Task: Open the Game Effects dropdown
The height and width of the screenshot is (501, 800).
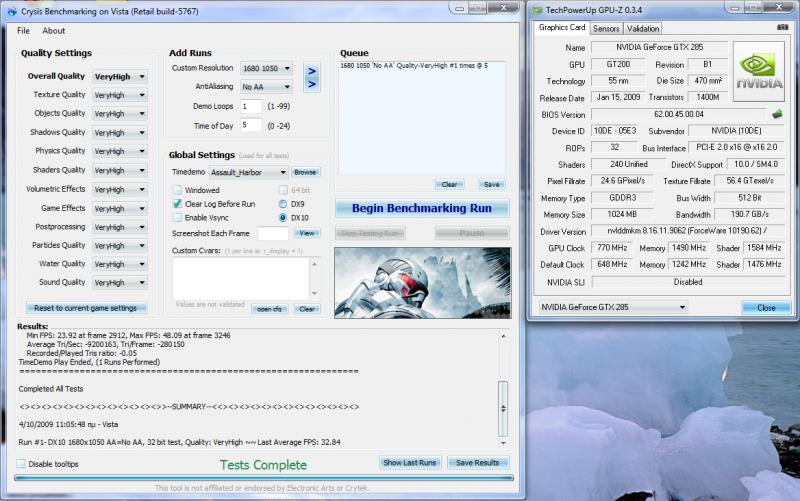Action: tap(120, 208)
